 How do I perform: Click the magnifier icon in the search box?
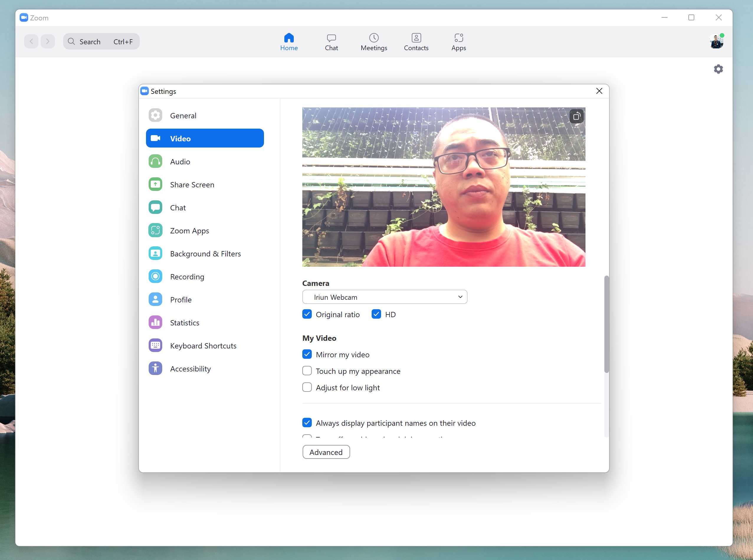[71, 41]
